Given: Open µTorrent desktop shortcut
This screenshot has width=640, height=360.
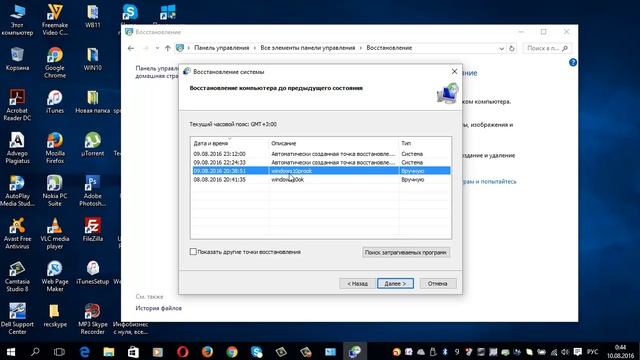Looking at the screenshot, I should [x=93, y=144].
